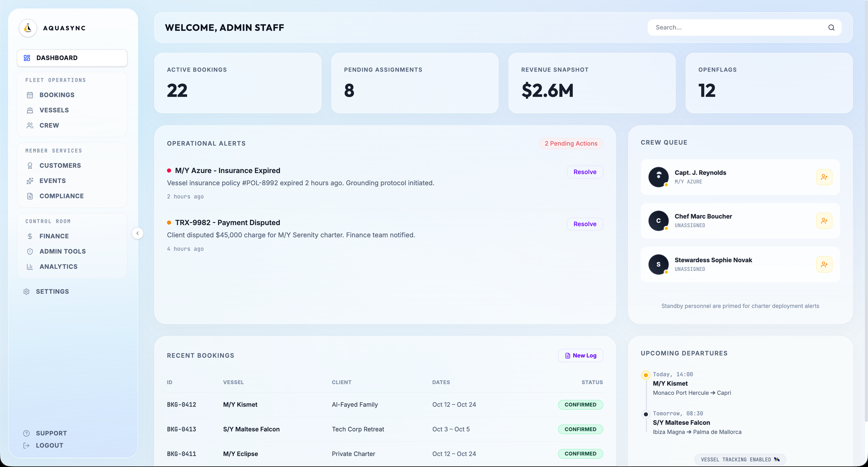Image resolution: width=868 pixels, height=467 pixels.
Task: Click the Dashboard grid icon
Action: pos(27,58)
